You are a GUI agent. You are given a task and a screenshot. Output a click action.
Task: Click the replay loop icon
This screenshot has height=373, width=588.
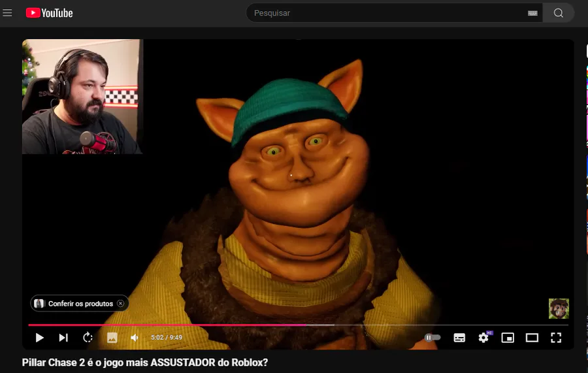pyautogui.click(x=88, y=338)
